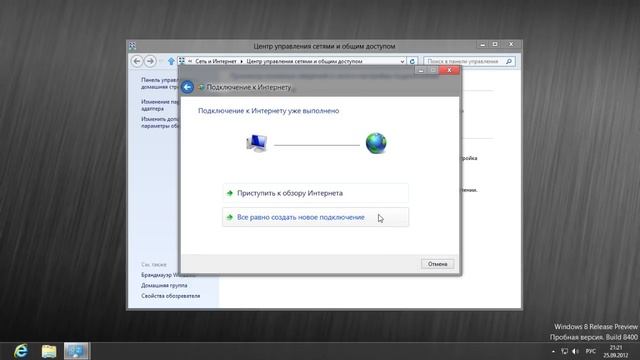Switch the РУС input language indicator
The image size is (640, 360).
tap(590, 351)
